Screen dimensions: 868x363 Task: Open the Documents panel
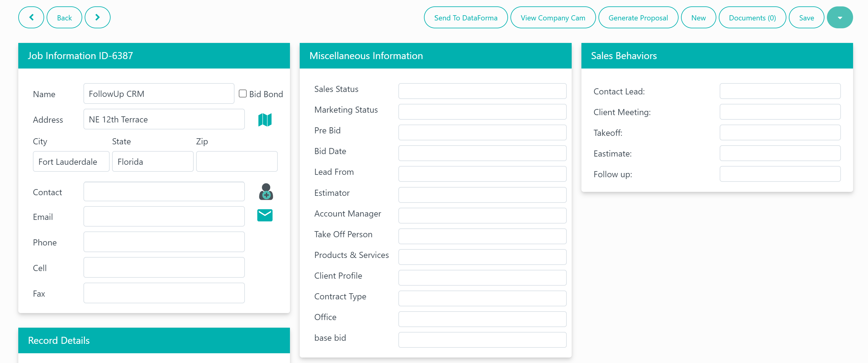click(751, 18)
